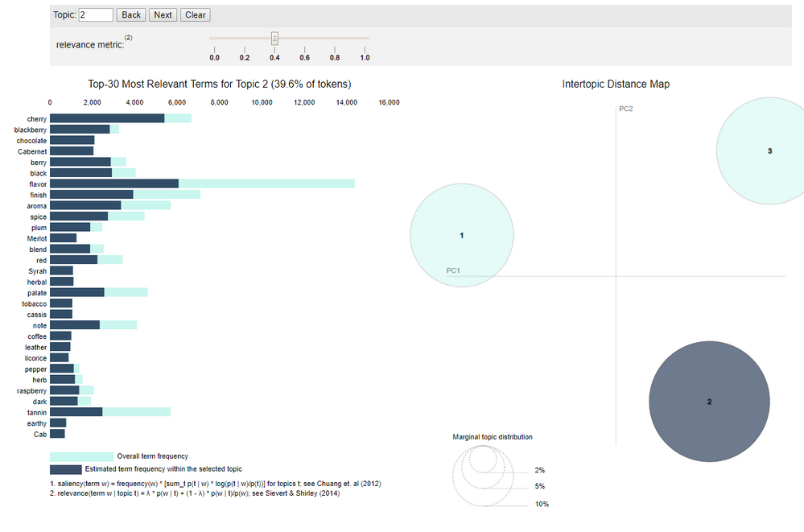The image size is (804, 532).
Task: Select the 'raspberry' term bar
Action: pyautogui.click(x=72, y=390)
